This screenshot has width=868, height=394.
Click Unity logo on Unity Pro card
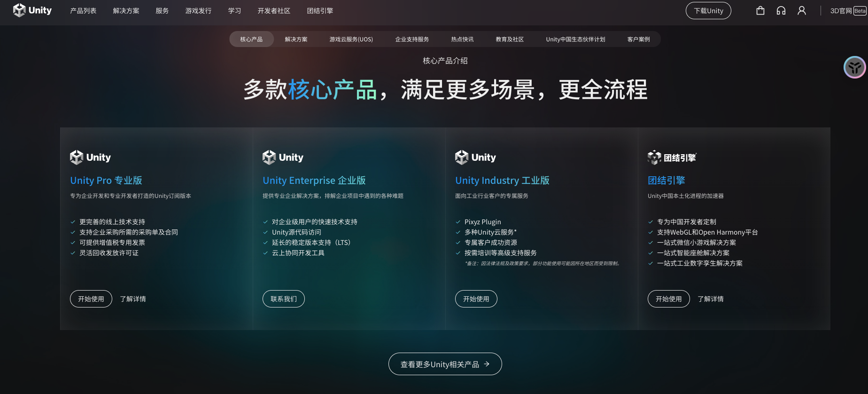click(90, 158)
